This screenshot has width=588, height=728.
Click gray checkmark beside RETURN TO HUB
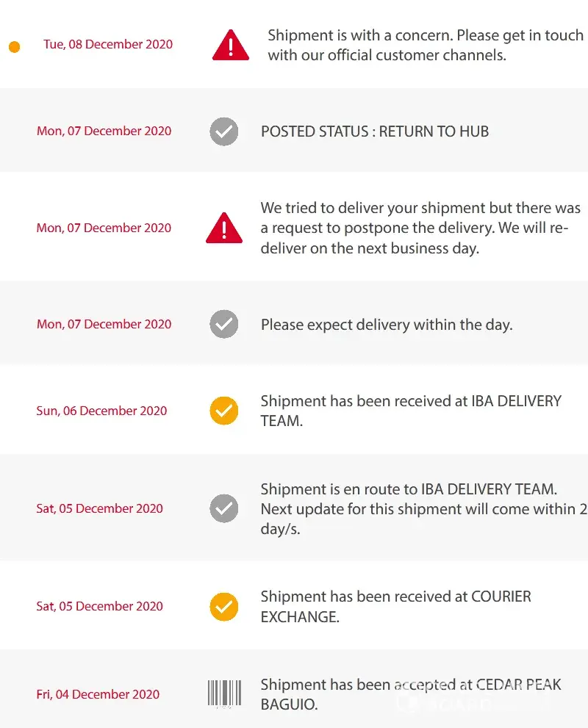tap(224, 131)
